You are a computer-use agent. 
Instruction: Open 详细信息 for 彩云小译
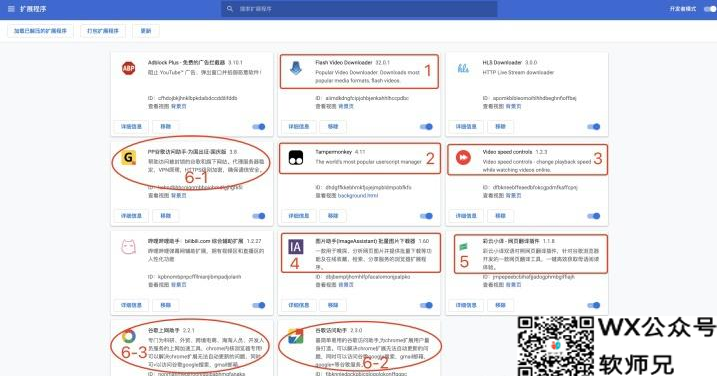pos(466,305)
